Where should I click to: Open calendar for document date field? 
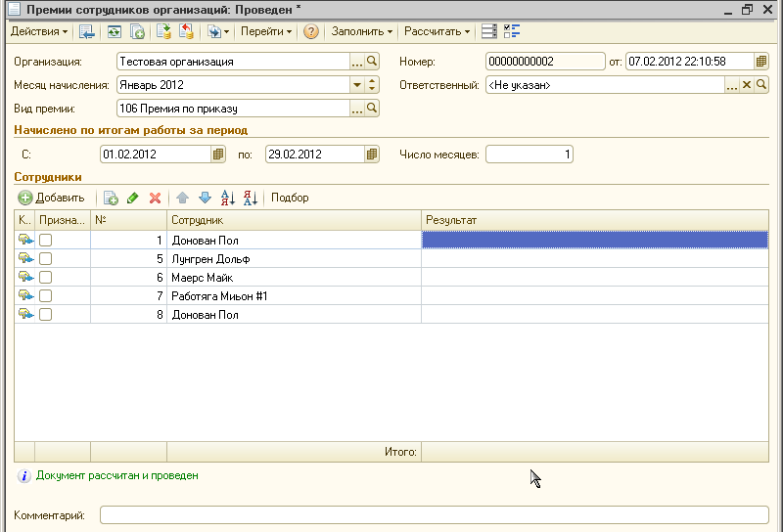[761, 62]
